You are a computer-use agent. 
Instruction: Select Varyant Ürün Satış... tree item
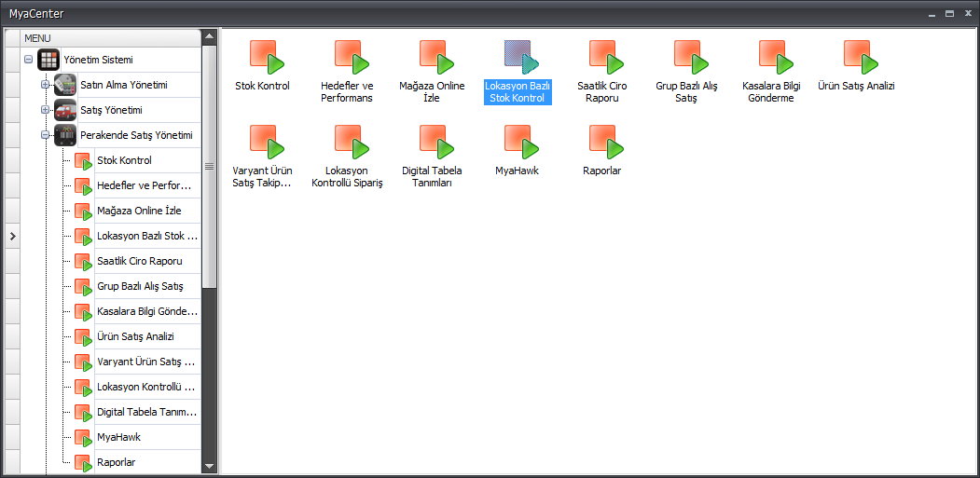(x=147, y=362)
